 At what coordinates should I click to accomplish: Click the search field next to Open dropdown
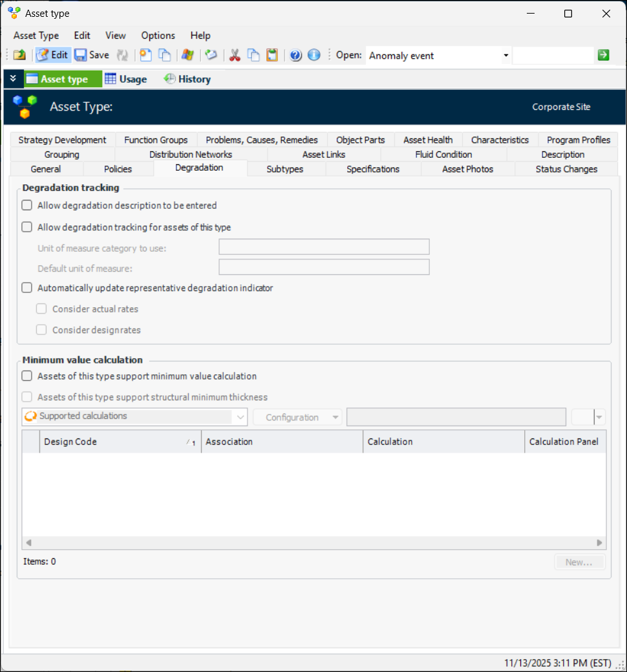[x=553, y=56]
